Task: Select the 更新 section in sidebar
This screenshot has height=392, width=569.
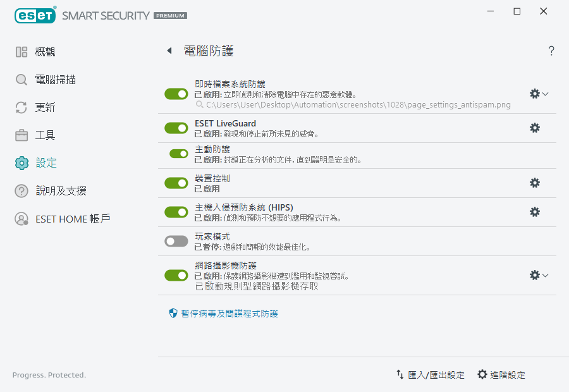Action: click(40, 107)
